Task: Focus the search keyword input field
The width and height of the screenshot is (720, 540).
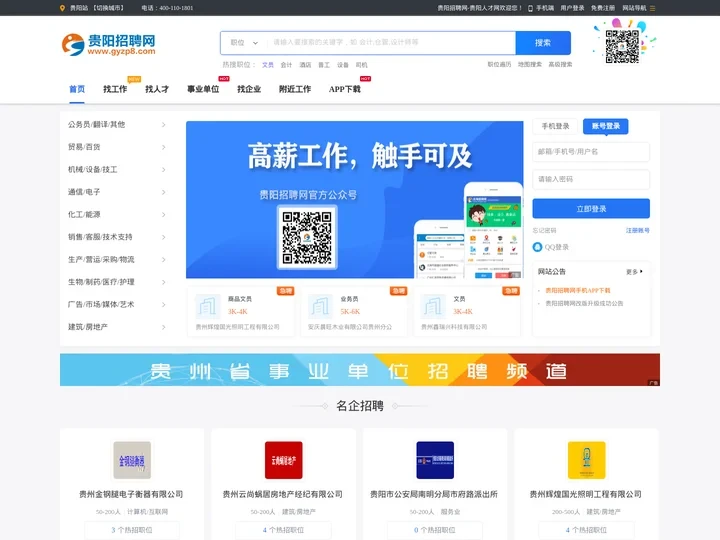Action: [390, 43]
